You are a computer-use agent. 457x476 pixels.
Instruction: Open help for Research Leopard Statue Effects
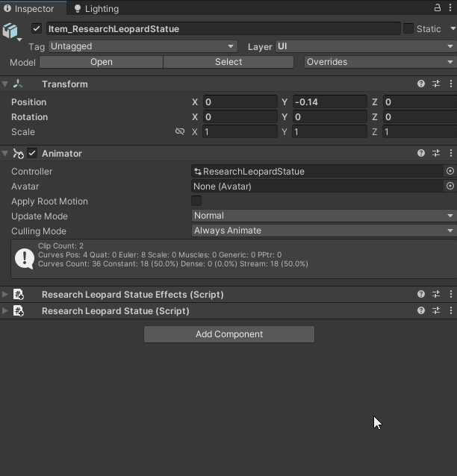pyautogui.click(x=421, y=294)
